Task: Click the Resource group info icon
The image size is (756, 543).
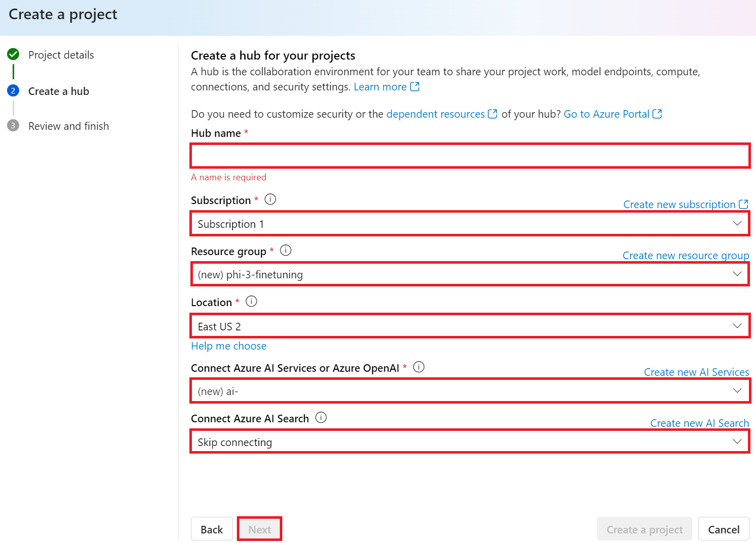Action: click(286, 251)
